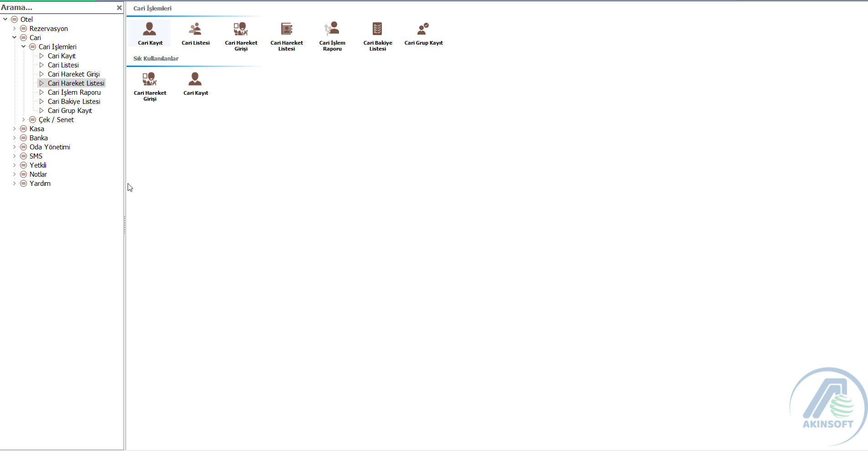The image size is (868, 451).
Task: Select the Notlar tree label
Action: [x=38, y=174]
